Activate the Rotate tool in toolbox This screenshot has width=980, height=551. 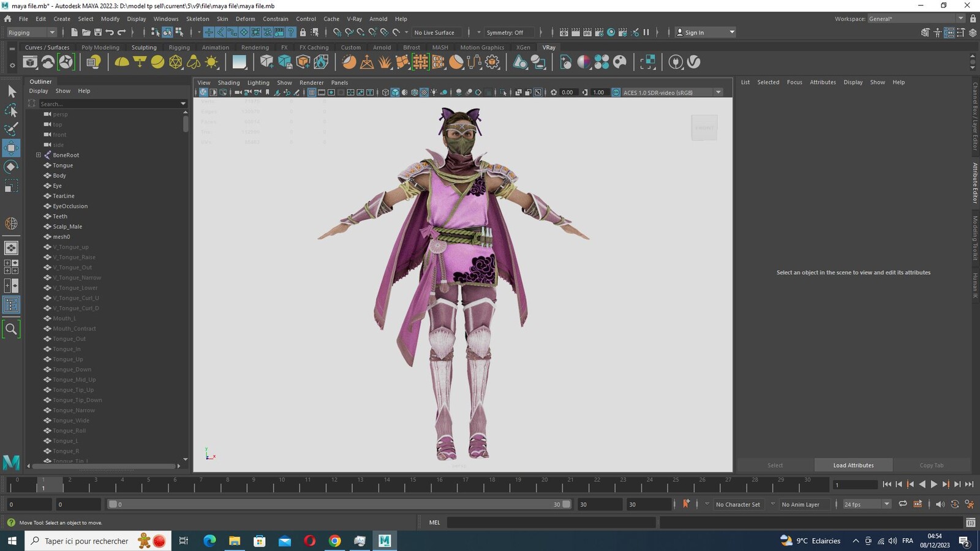click(x=11, y=167)
